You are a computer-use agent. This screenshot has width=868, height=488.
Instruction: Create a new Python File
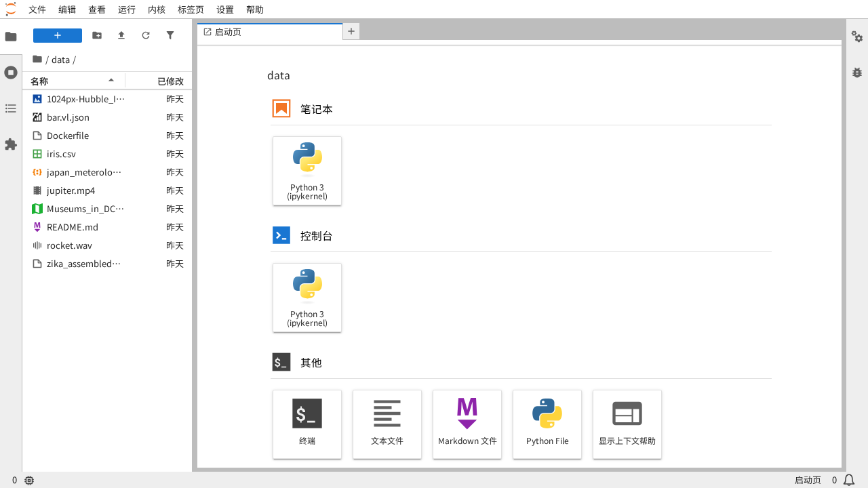pyautogui.click(x=547, y=424)
